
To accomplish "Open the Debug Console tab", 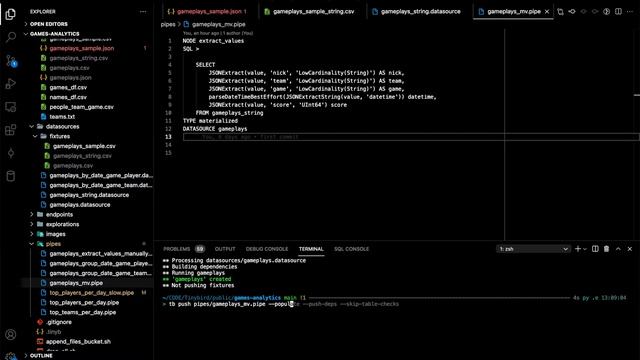I will [x=267, y=249].
